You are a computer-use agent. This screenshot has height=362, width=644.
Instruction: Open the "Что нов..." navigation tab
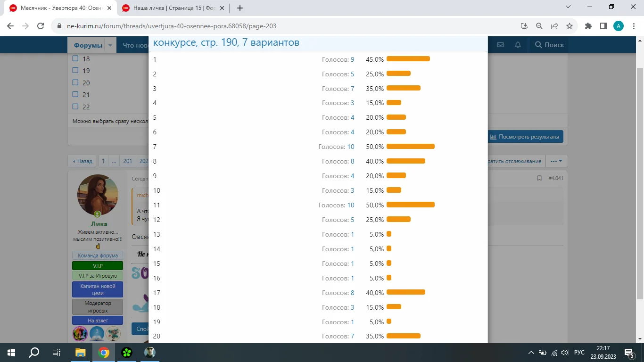[135, 45]
